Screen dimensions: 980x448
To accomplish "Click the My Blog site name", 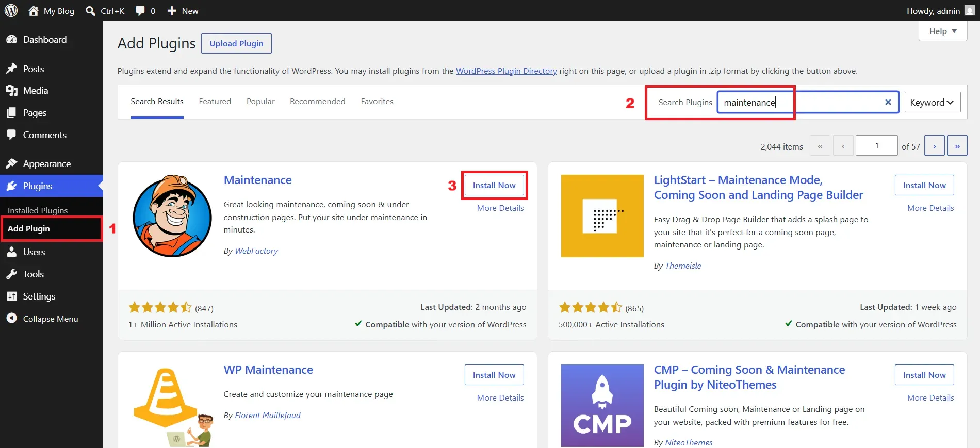I will pos(59,11).
